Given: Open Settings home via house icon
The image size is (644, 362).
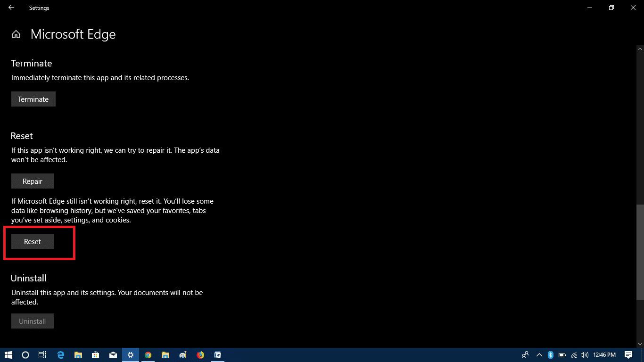Looking at the screenshot, I should 16,34.
